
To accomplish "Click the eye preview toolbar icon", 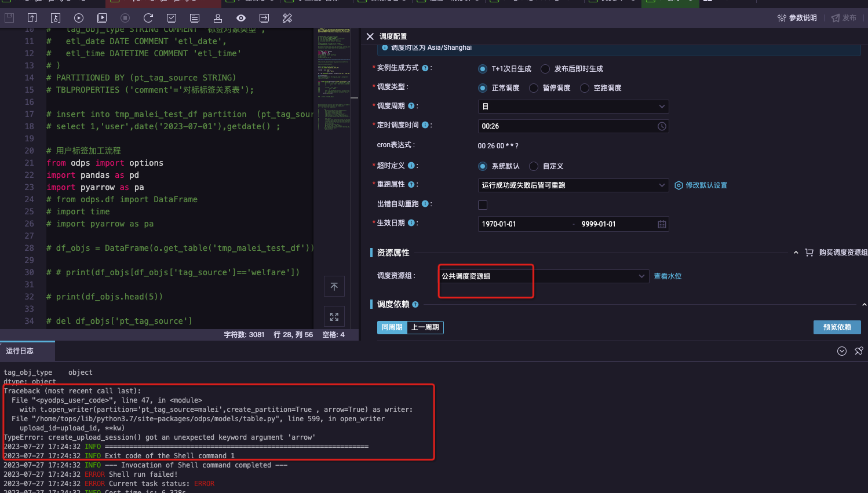I will click(x=241, y=18).
